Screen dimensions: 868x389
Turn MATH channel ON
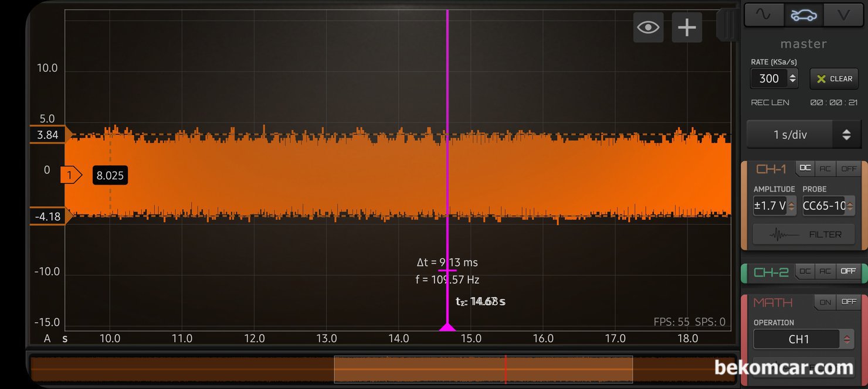point(825,302)
